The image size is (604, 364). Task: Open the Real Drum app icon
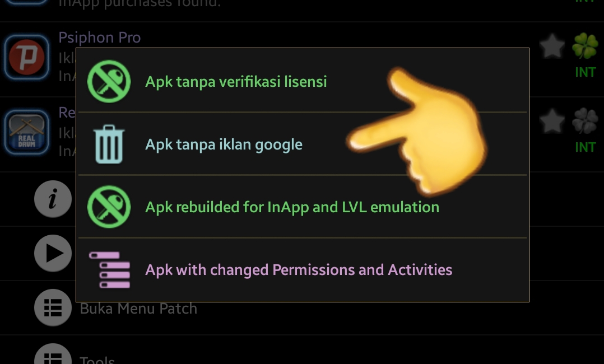[x=26, y=132]
